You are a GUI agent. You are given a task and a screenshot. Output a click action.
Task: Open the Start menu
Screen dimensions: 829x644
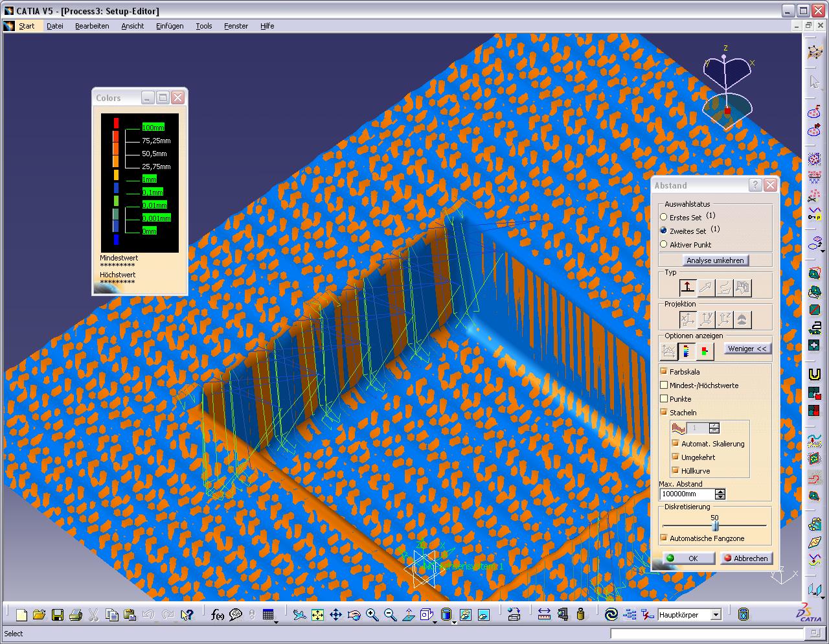tap(27, 26)
